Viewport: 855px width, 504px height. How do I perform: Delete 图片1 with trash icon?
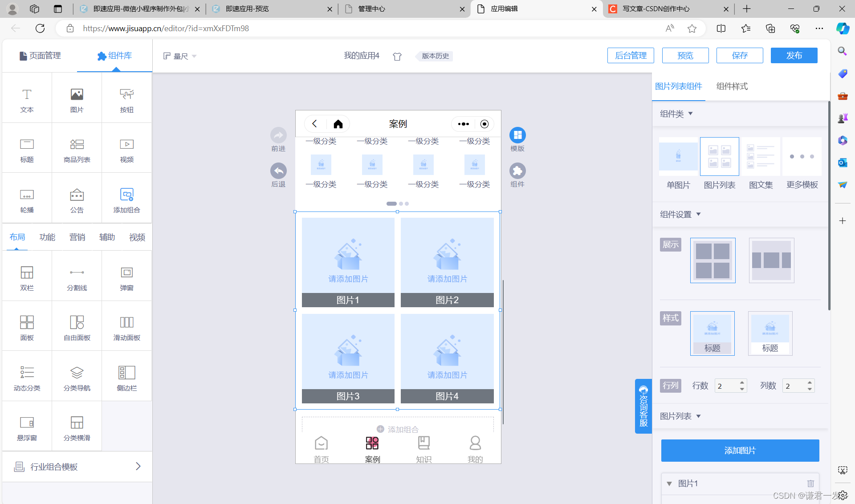point(810,484)
